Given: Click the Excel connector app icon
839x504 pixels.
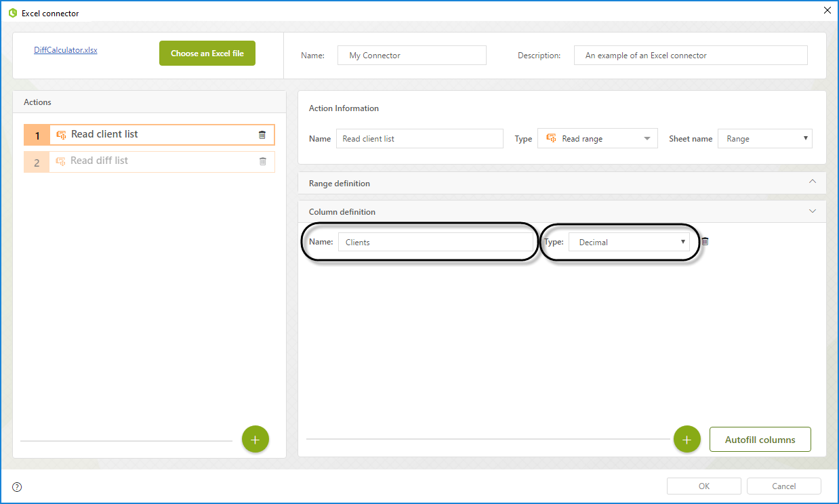Looking at the screenshot, I should 12,13.
